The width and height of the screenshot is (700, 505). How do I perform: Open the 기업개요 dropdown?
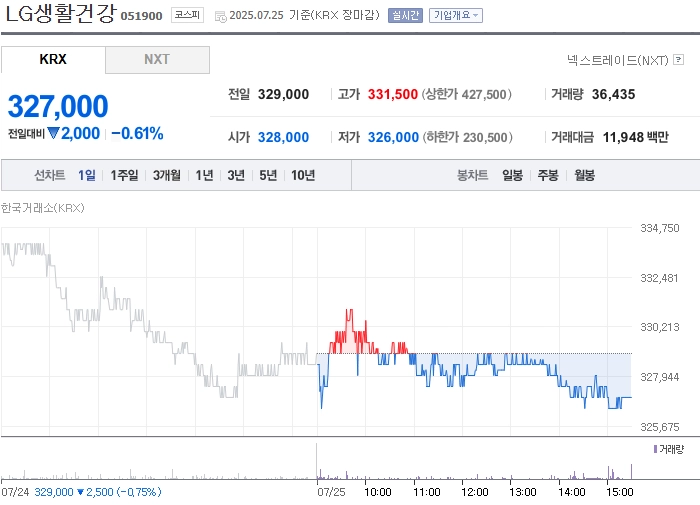pos(455,15)
